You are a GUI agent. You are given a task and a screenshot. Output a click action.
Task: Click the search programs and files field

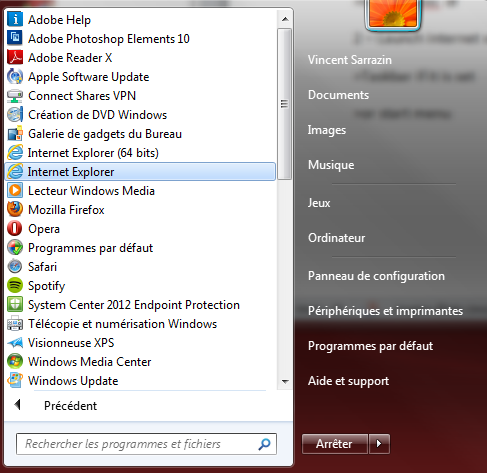[x=146, y=444]
